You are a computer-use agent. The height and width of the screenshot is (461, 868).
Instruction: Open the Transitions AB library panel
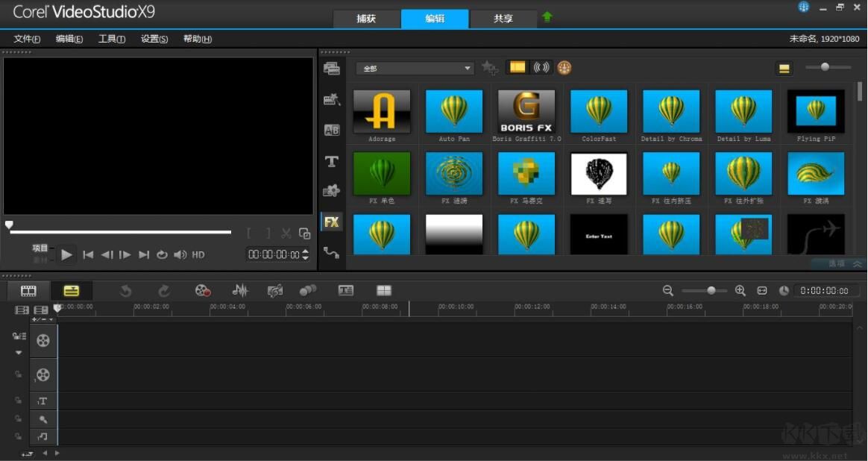coord(332,130)
